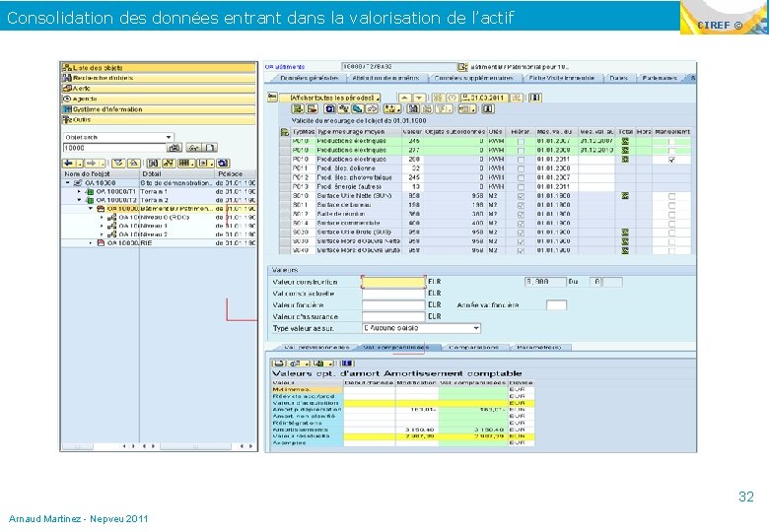Select the Niveau 2 tree row
The height and width of the screenshot is (532, 769).
(159, 234)
